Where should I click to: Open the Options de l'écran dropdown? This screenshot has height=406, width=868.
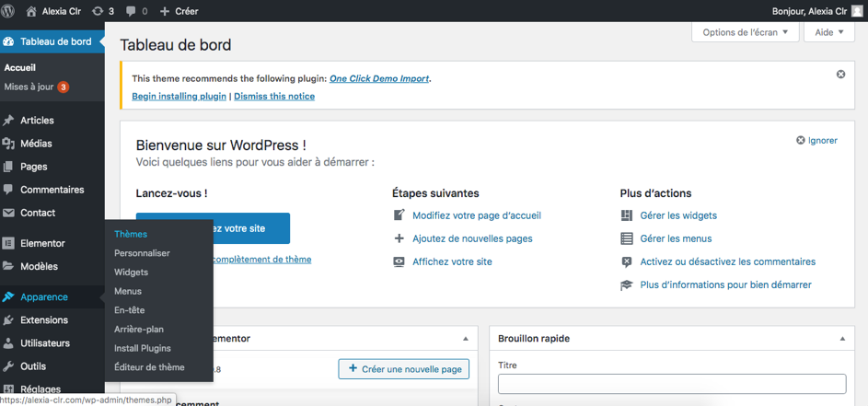coord(745,32)
